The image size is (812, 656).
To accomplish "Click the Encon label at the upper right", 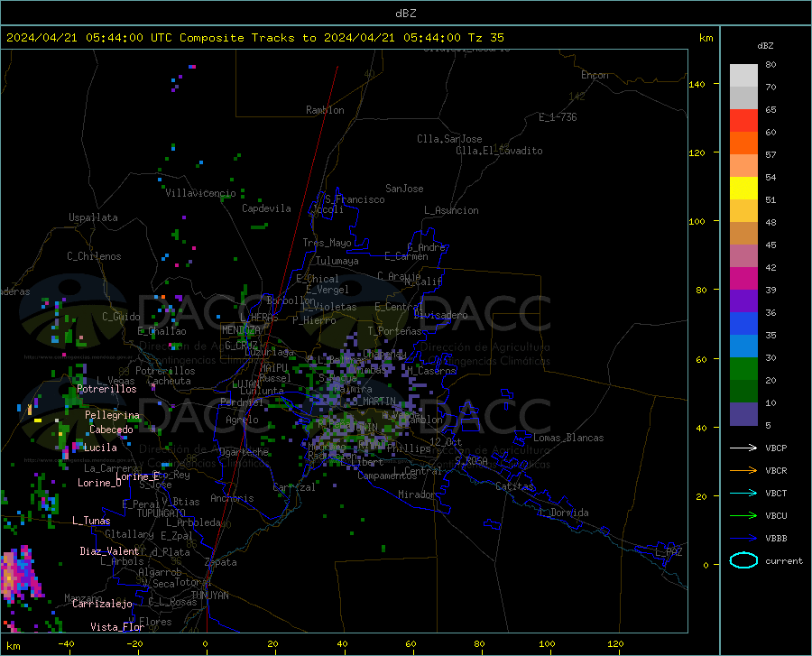I will point(595,75).
